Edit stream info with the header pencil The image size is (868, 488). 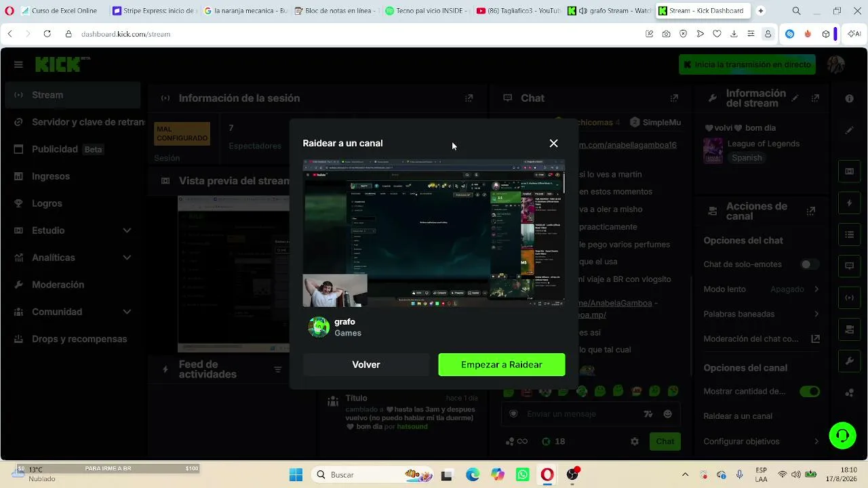click(x=795, y=98)
